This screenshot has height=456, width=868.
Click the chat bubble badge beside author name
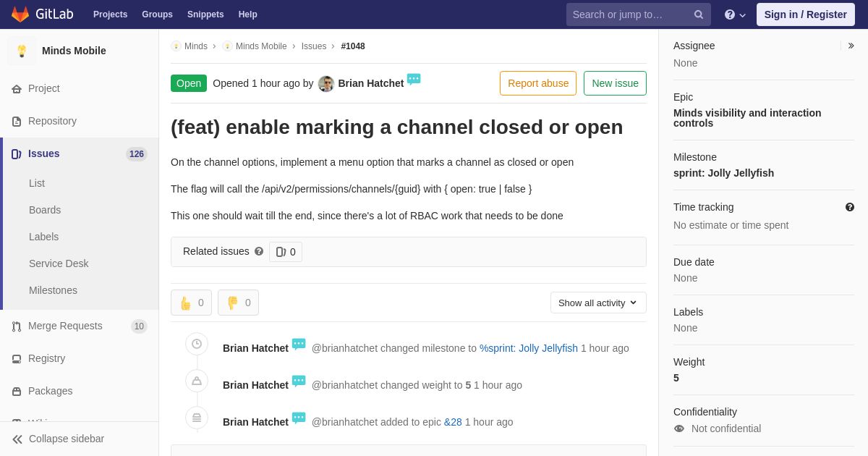click(414, 79)
